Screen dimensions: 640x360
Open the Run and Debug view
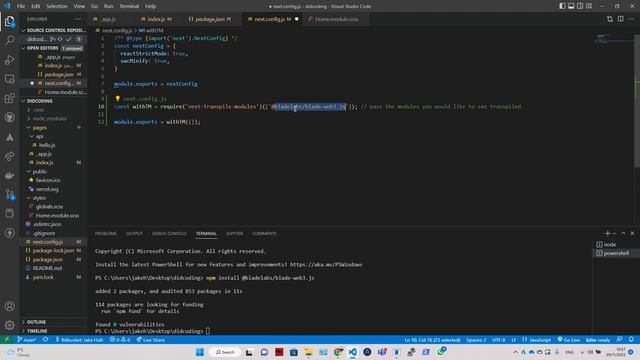[x=9, y=60]
